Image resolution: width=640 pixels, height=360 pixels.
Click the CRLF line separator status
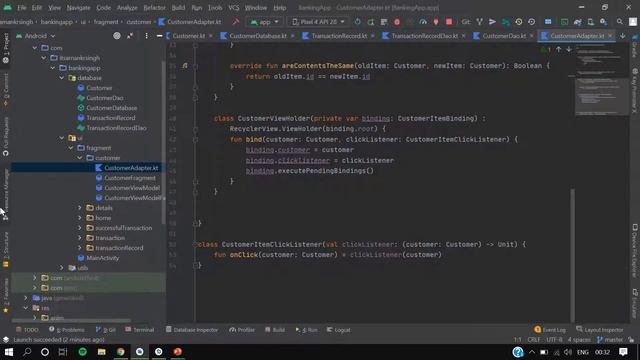pos(533,340)
